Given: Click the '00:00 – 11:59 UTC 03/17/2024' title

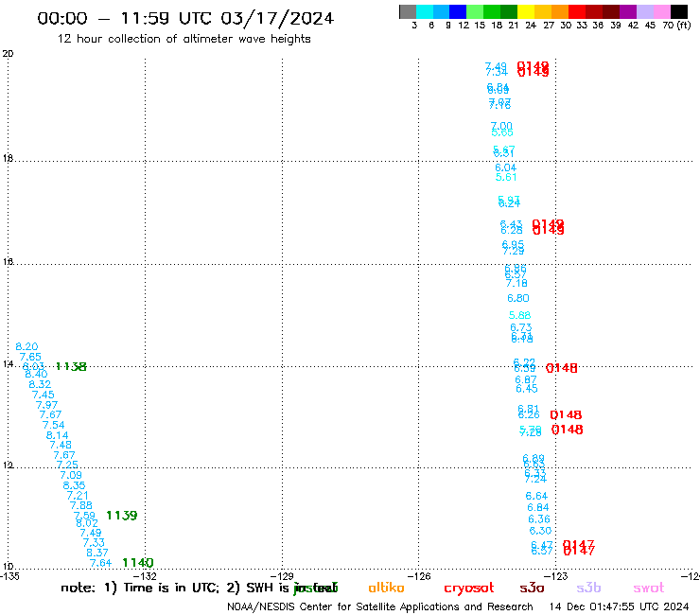Looking at the screenshot, I should coord(185,18).
